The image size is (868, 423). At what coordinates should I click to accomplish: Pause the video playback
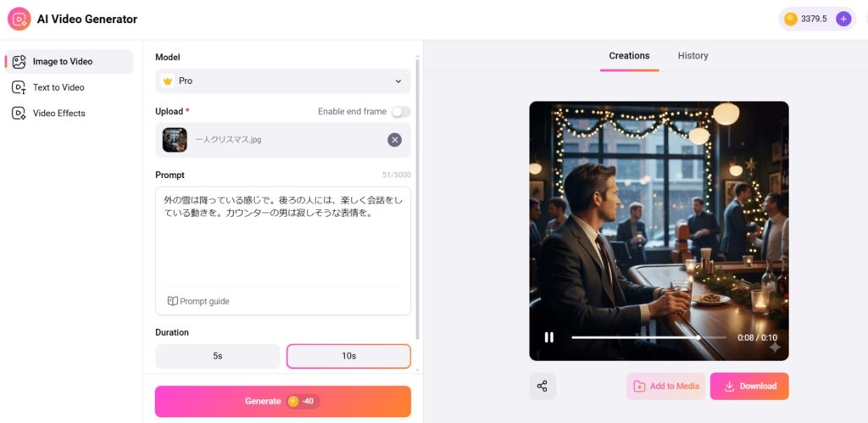(x=548, y=337)
